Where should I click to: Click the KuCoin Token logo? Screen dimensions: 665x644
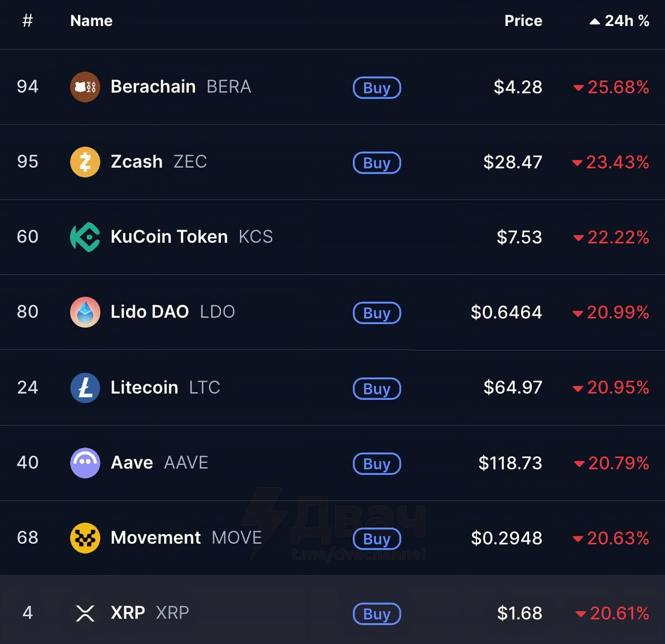[x=85, y=237]
